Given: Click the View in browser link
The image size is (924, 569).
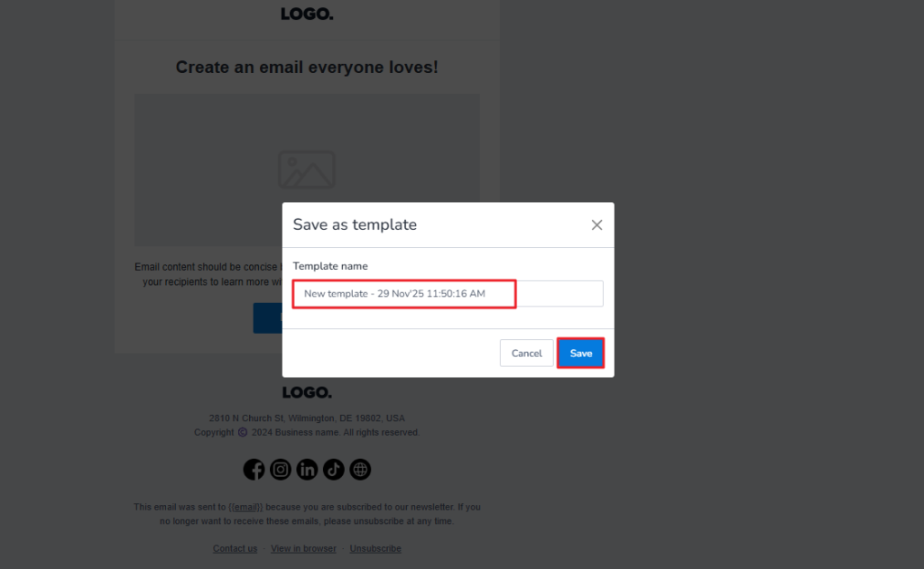Looking at the screenshot, I should [x=303, y=547].
